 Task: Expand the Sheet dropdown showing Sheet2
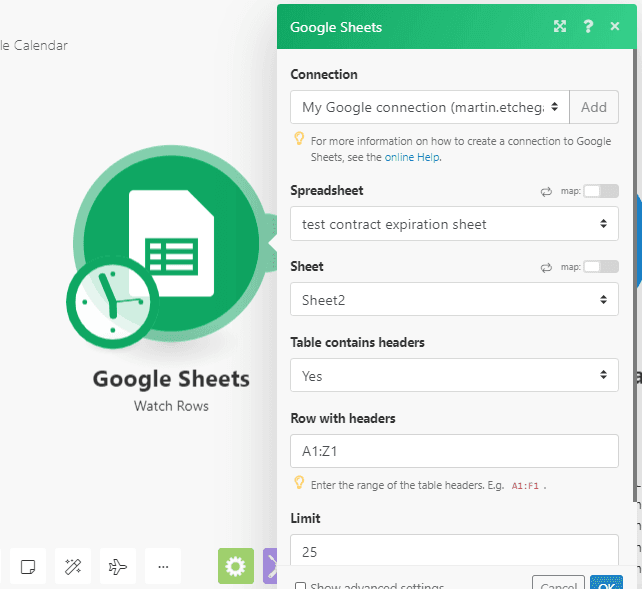[x=454, y=300]
